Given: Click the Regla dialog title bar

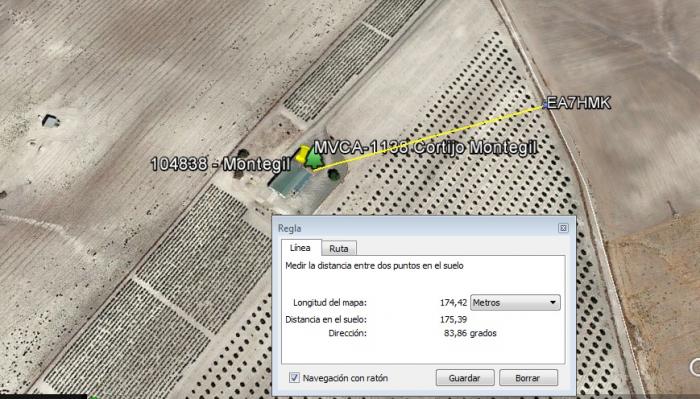Looking at the screenshot, I should tap(415, 228).
